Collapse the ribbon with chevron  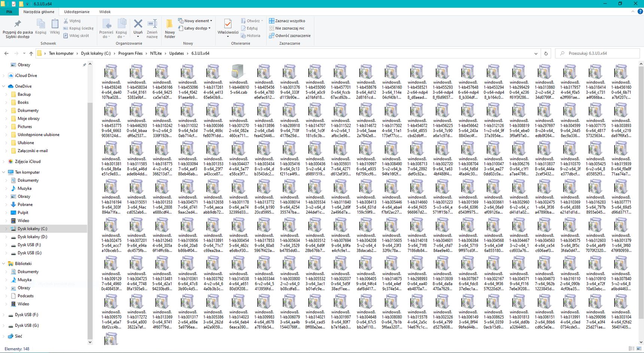[x=633, y=12]
